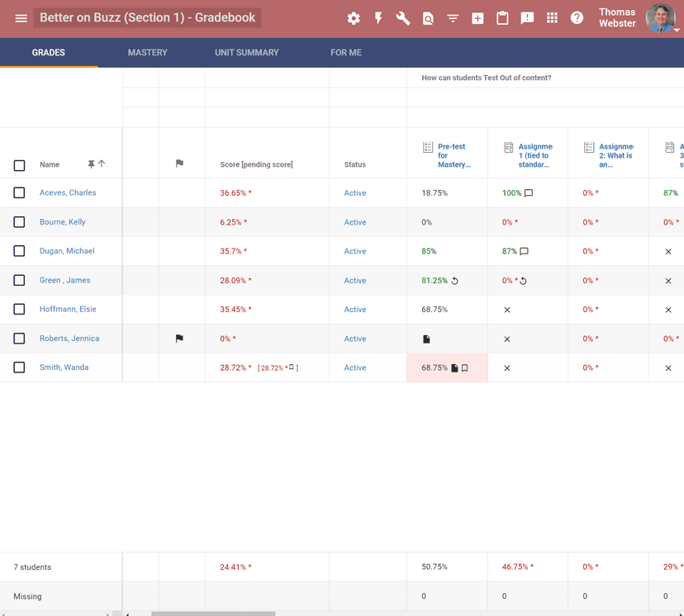This screenshot has height=616, width=684.
Task: Click the filter icon in the top toolbar
Action: click(453, 17)
